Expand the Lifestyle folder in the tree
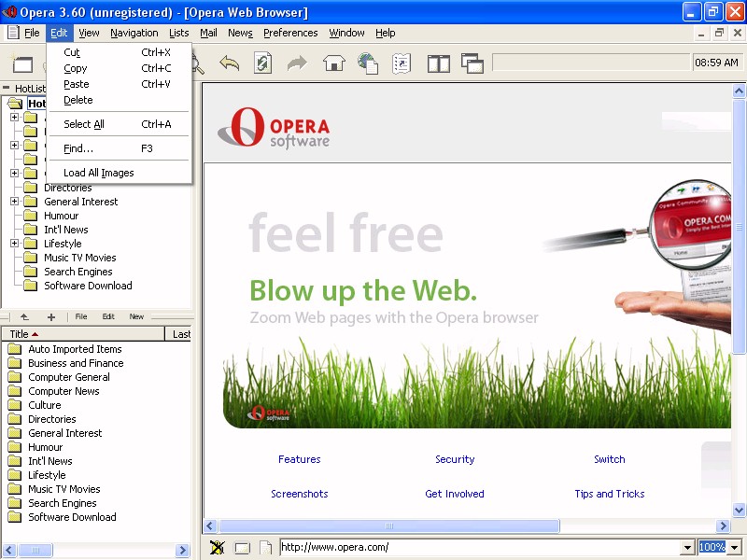Viewport: 747px width, 560px height. pos(15,244)
